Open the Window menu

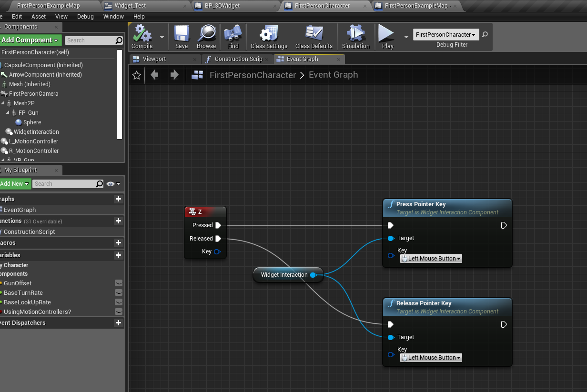click(113, 16)
